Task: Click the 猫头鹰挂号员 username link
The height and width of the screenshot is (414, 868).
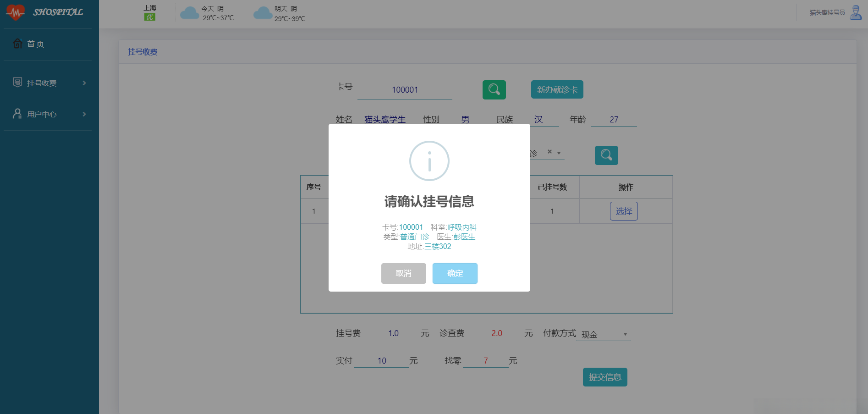Action: point(827,13)
